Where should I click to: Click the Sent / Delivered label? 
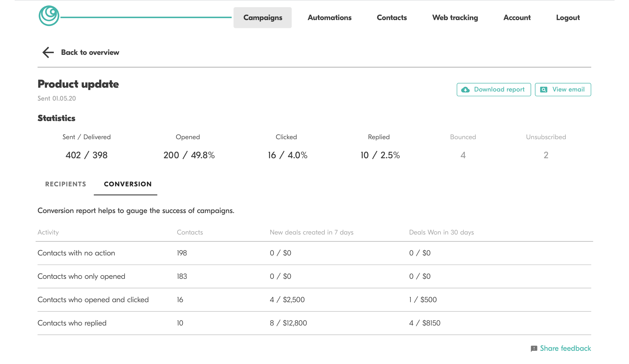(86, 137)
